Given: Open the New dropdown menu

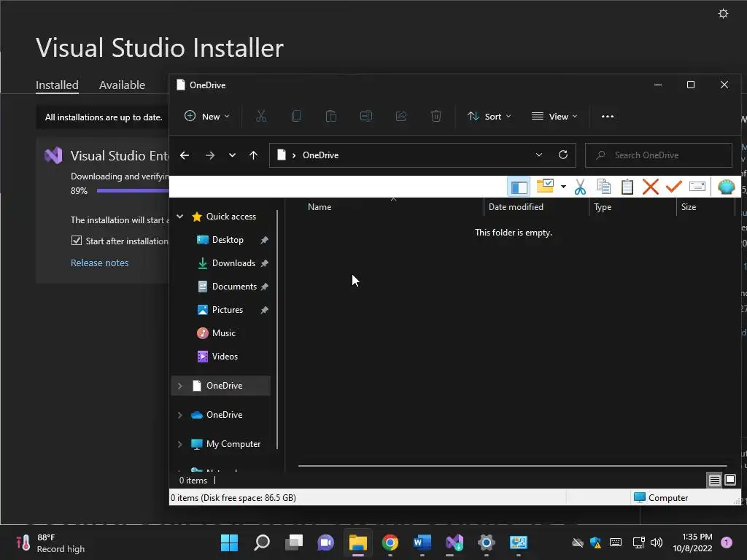Looking at the screenshot, I should point(207,116).
